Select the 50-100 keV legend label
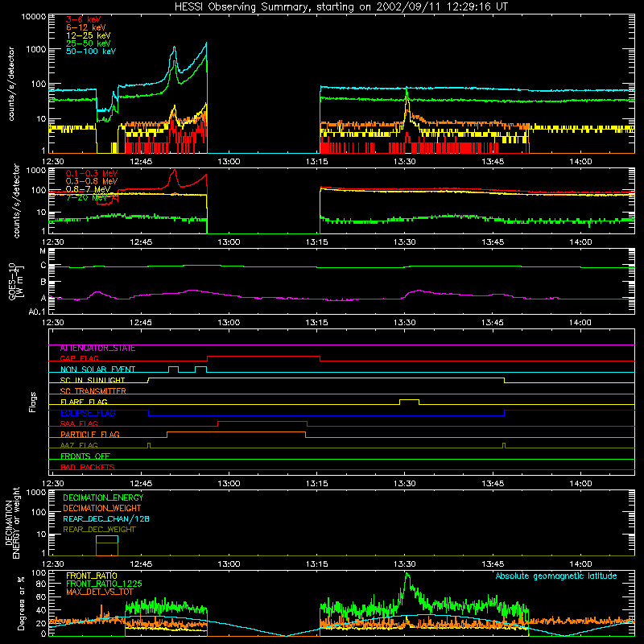Image resolution: width=644 pixels, height=644 pixels. pyautogui.click(x=91, y=52)
